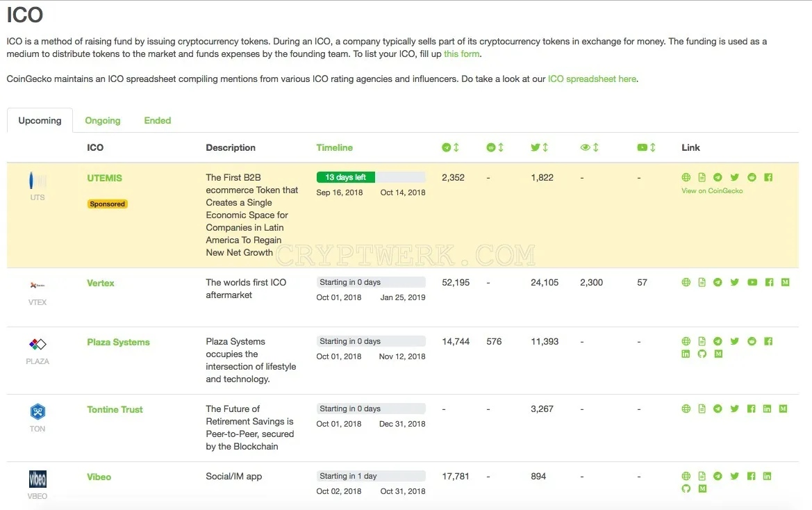Open the Tontine Trust whitepaper document icon
812x510 pixels.
pos(702,409)
